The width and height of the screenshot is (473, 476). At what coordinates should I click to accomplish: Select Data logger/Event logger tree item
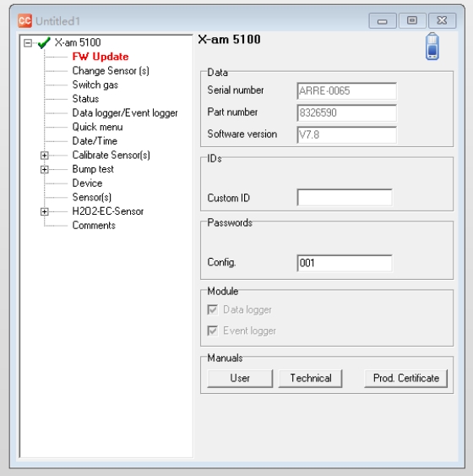tap(125, 113)
